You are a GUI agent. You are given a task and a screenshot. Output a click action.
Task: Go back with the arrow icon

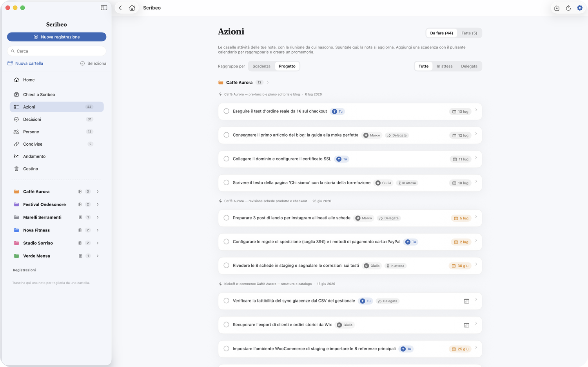tap(120, 8)
